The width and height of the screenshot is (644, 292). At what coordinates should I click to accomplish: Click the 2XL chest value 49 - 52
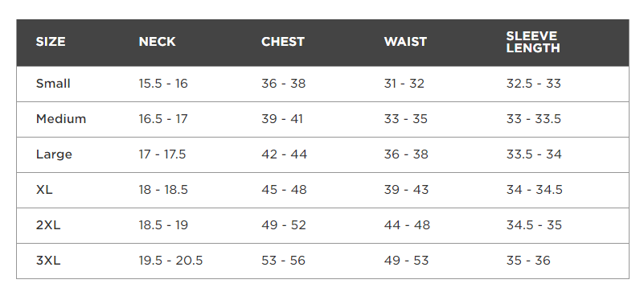pyautogui.click(x=284, y=225)
